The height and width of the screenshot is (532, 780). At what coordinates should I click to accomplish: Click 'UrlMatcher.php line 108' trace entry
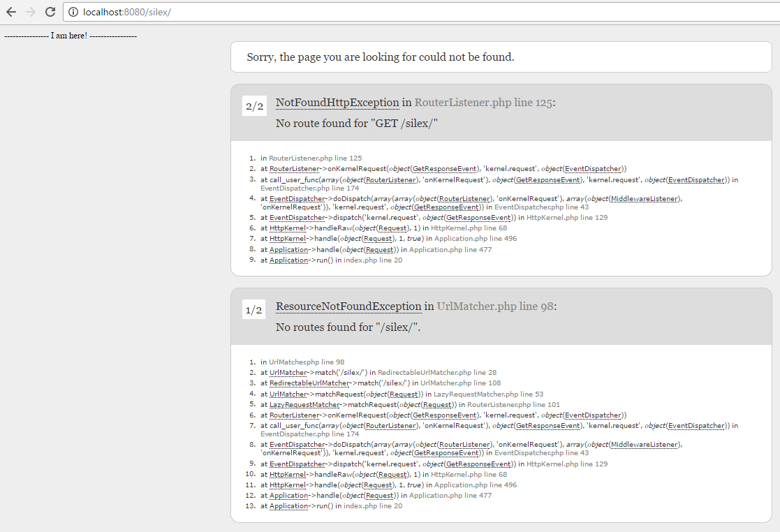pyautogui.click(x=461, y=383)
